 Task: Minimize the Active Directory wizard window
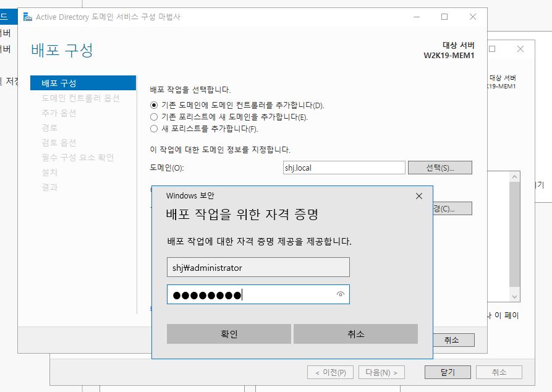tap(417, 17)
